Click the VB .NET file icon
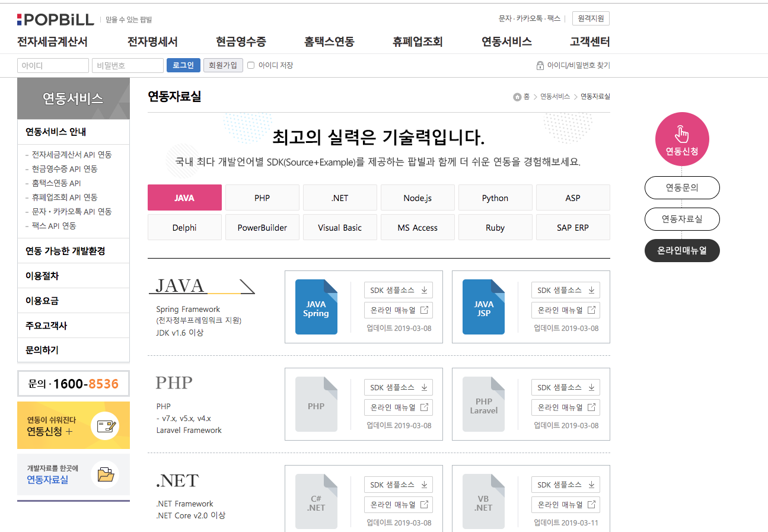768x532 pixels. 483,501
